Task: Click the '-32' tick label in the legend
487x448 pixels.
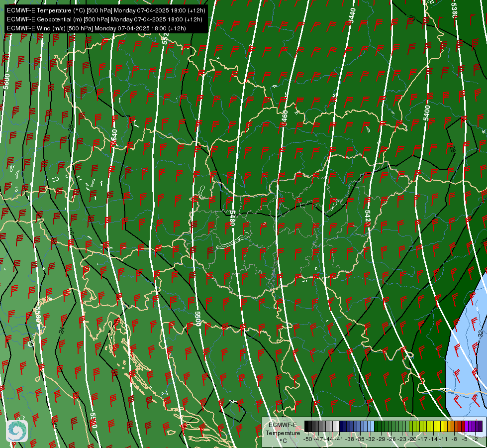Action: click(371, 440)
